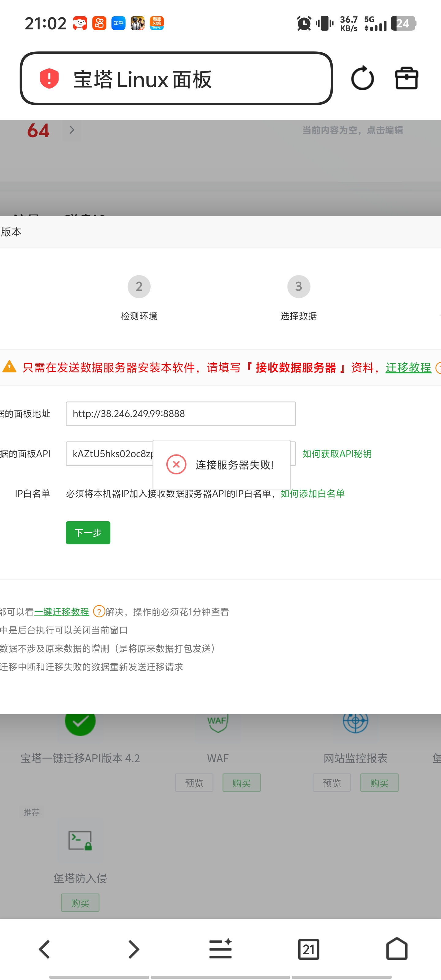Image resolution: width=441 pixels, height=980 pixels.
Task: Click the step 3 选择数据 circle
Action: [299, 286]
